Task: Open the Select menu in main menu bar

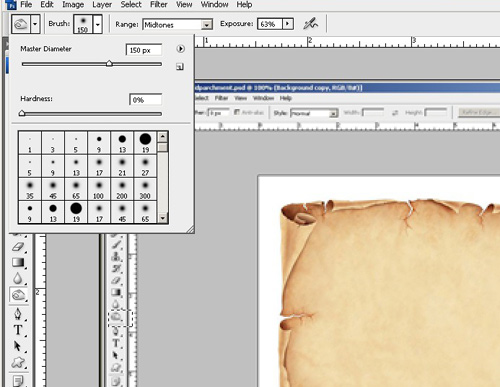Action: [x=131, y=5]
